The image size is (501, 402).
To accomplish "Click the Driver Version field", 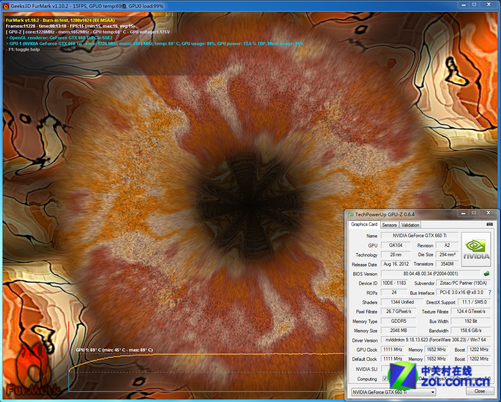I will tap(436, 340).
